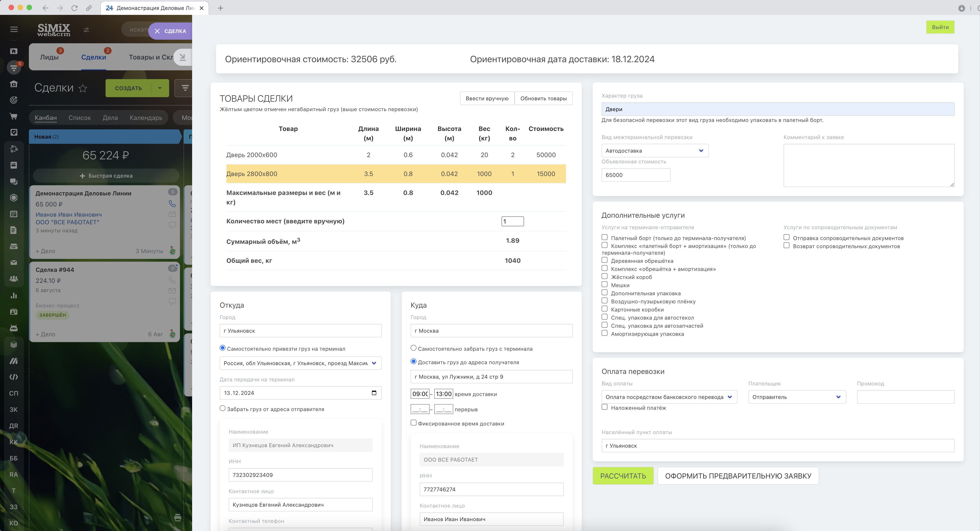Image resolution: width=980 pixels, height=531 pixels.
Task: Open the Плательщик dropdown showing Отправитель
Action: coord(797,397)
